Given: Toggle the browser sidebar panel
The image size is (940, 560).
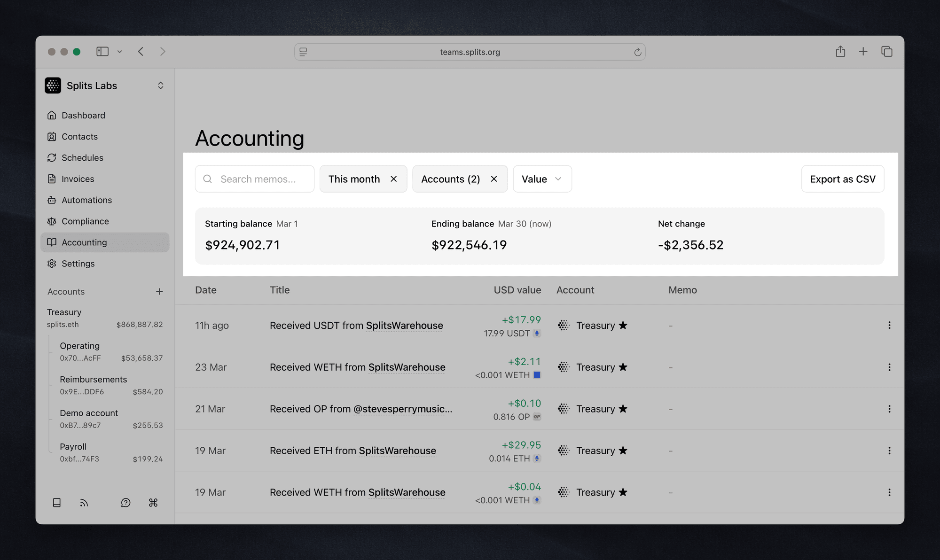Looking at the screenshot, I should click(x=102, y=51).
